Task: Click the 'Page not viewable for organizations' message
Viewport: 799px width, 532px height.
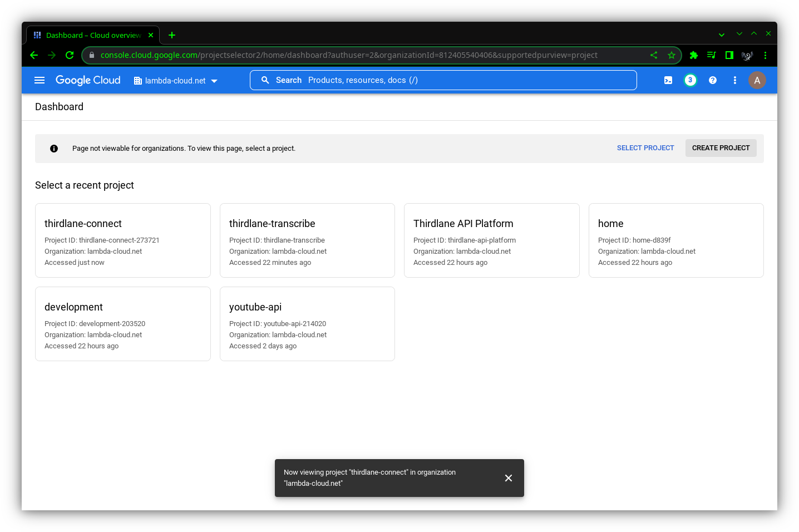Action: tap(184, 149)
